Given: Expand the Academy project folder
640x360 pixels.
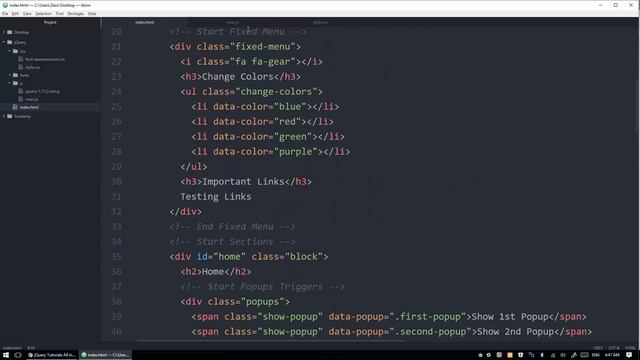Looking at the screenshot, I should (x=4, y=116).
